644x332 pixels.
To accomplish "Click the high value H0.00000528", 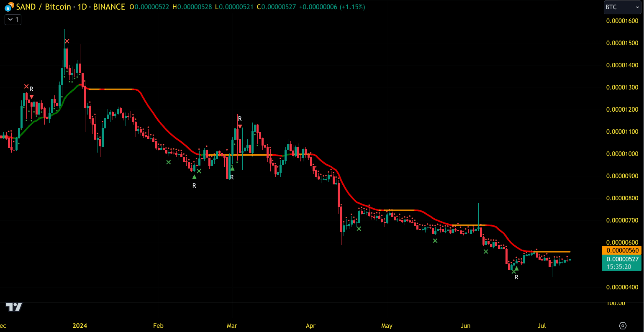I will (192, 7).
